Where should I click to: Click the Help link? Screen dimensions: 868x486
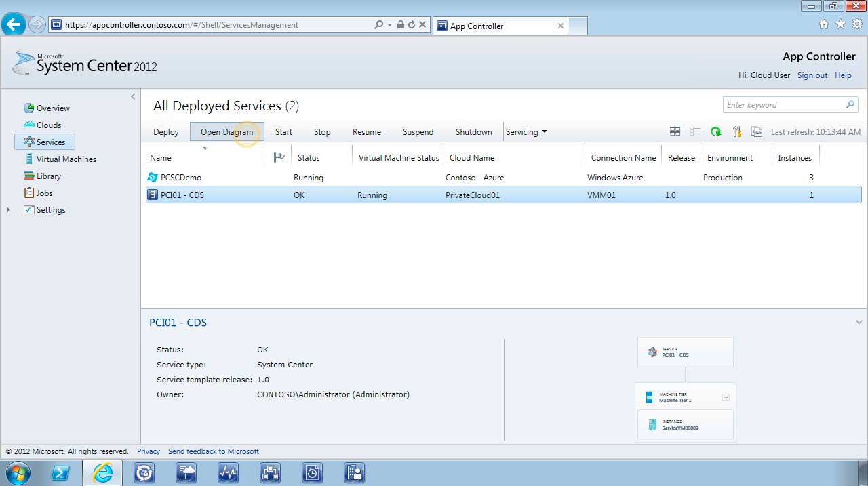point(843,75)
